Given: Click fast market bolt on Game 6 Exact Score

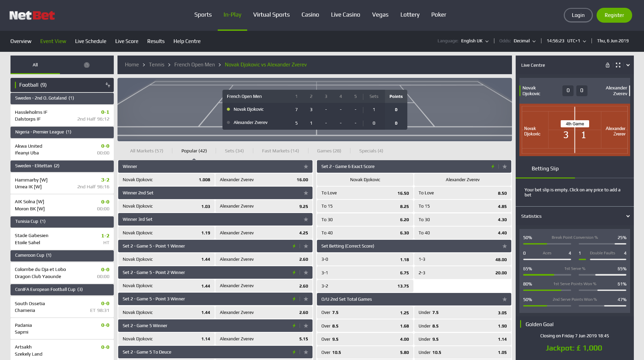Looking at the screenshot, I should 493,167.
